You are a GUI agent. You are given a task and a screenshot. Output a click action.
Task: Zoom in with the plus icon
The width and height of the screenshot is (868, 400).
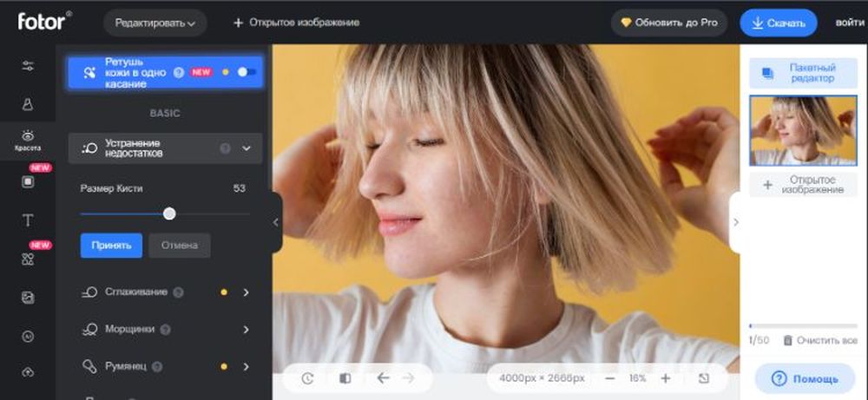666,378
